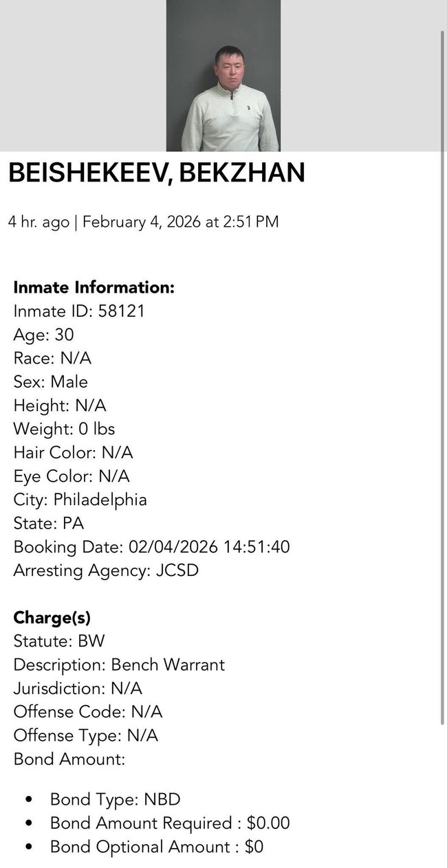This screenshot has height=868, width=447.
Task: Click the Statute: BW line
Action: [x=59, y=641]
